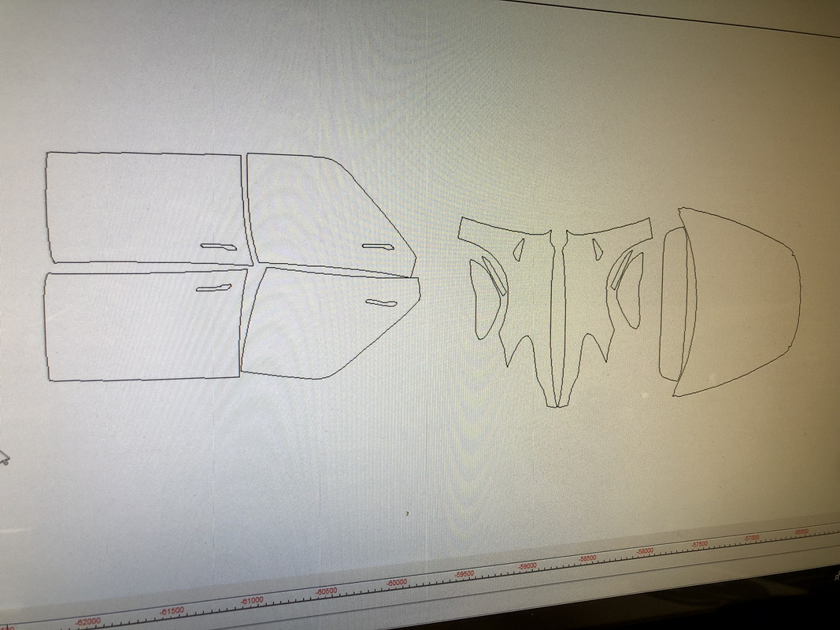Click the -57000 ruler label
The height and width of the screenshot is (630, 840).
(x=752, y=537)
